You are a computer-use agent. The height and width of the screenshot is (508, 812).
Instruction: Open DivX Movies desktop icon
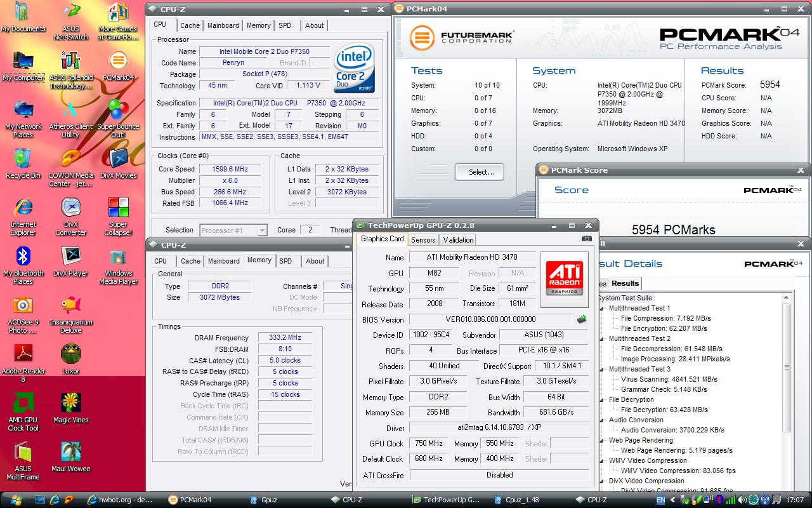[118, 164]
